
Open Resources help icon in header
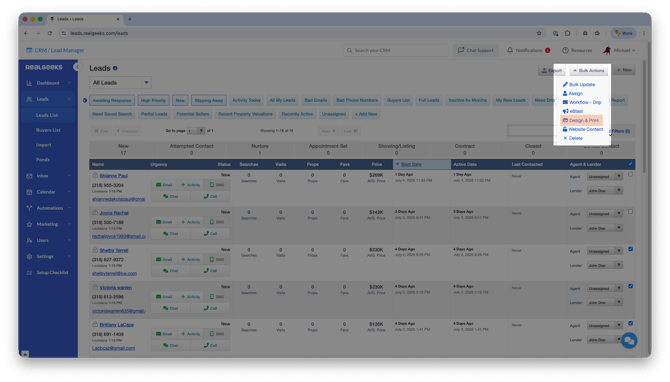[x=565, y=50]
